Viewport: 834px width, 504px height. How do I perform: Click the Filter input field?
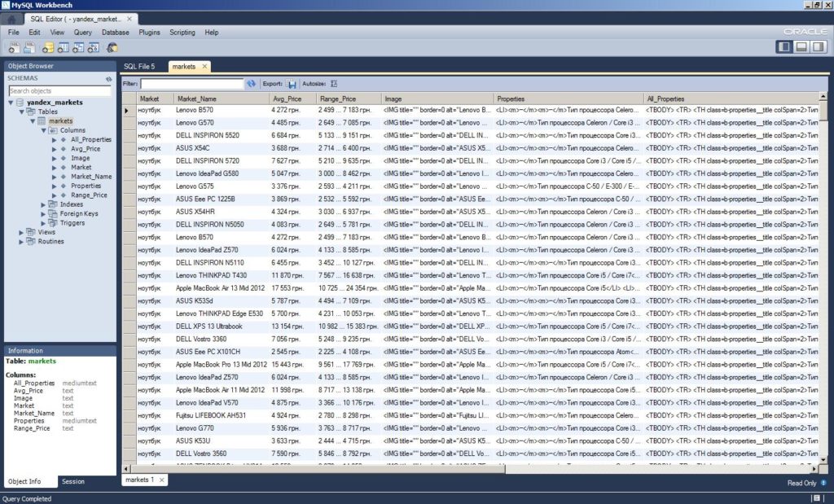click(191, 84)
